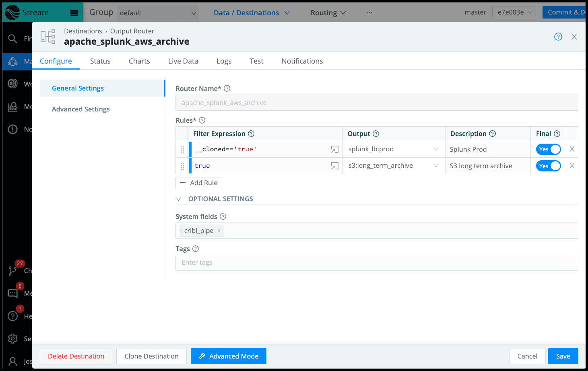Open expression editor for __cloned filter
588x371 pixels.
click(334, 149)
